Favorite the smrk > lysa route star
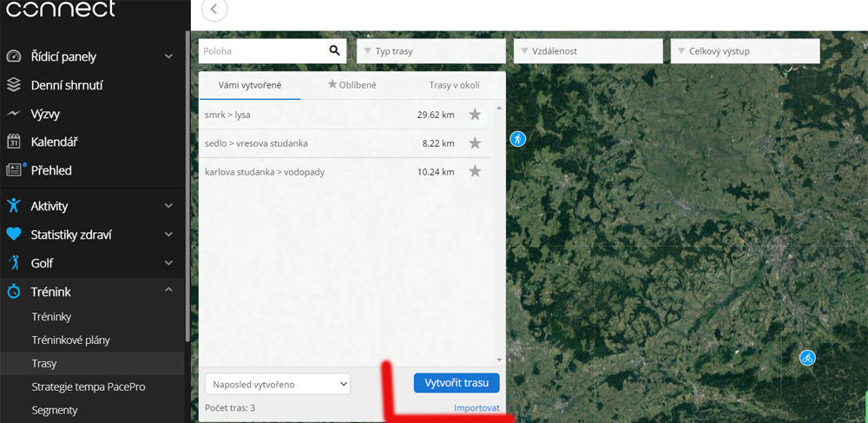868x423 pixels. [475, 115]
